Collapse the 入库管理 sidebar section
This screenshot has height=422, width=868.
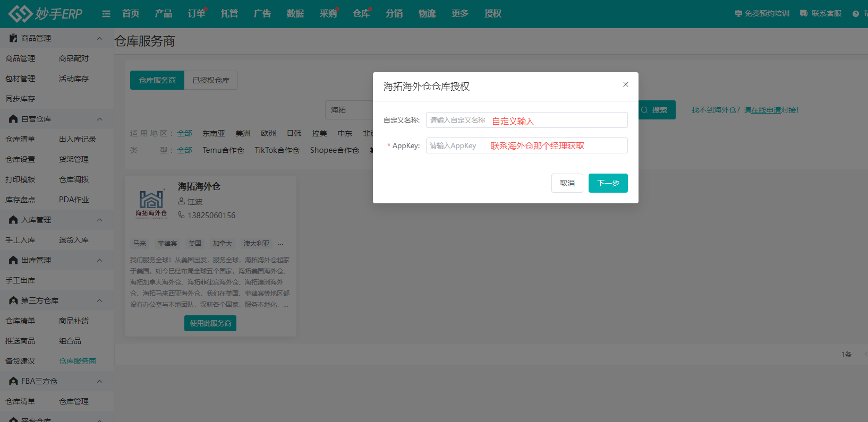[x=99, y=220]
